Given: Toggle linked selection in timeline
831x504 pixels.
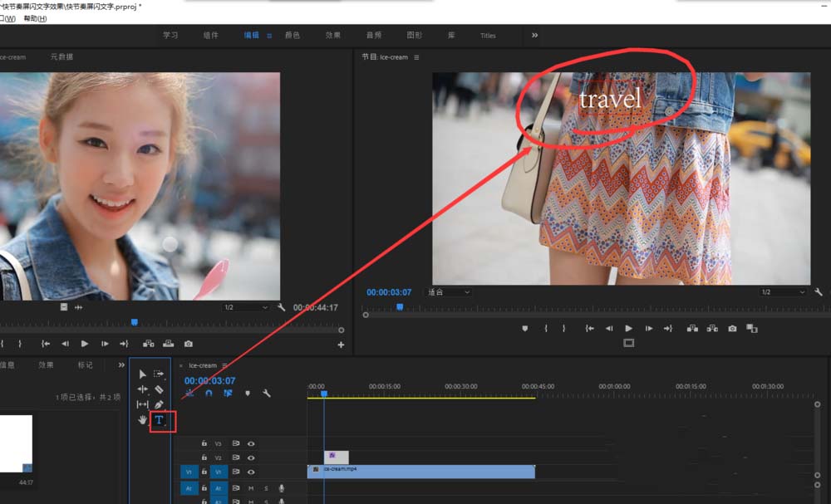Looking at the screenshot, I should tap(228, 394).
